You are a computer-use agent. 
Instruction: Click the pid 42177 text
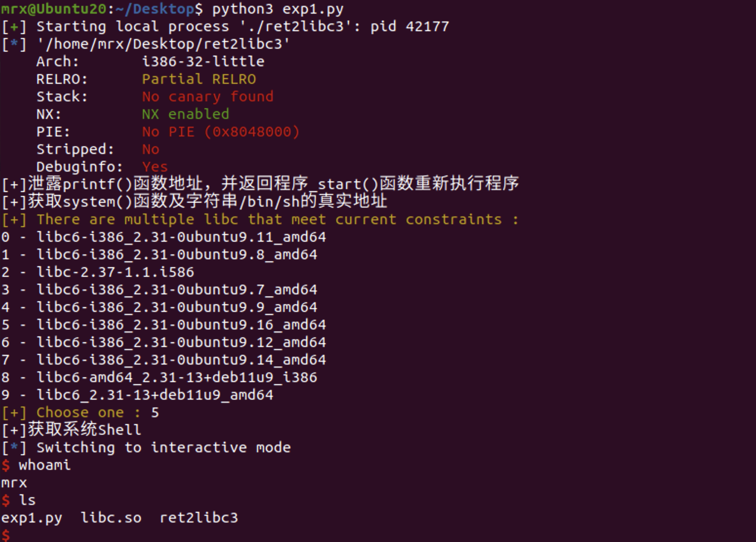410,26
